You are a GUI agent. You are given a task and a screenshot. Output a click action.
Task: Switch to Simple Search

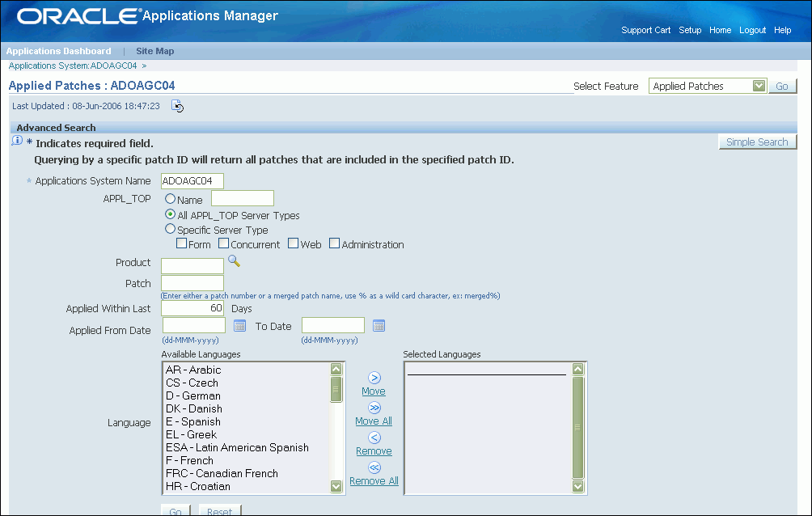pyautogui.click(x=757, y=142)
